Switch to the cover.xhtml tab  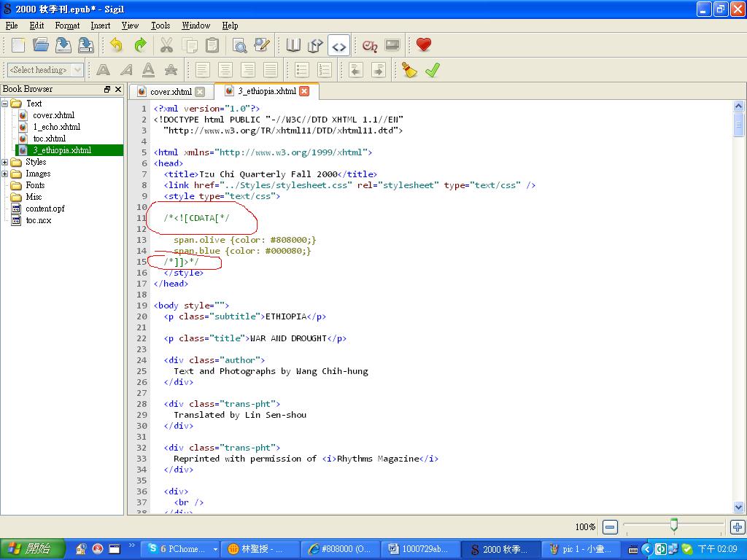point(170,92)
